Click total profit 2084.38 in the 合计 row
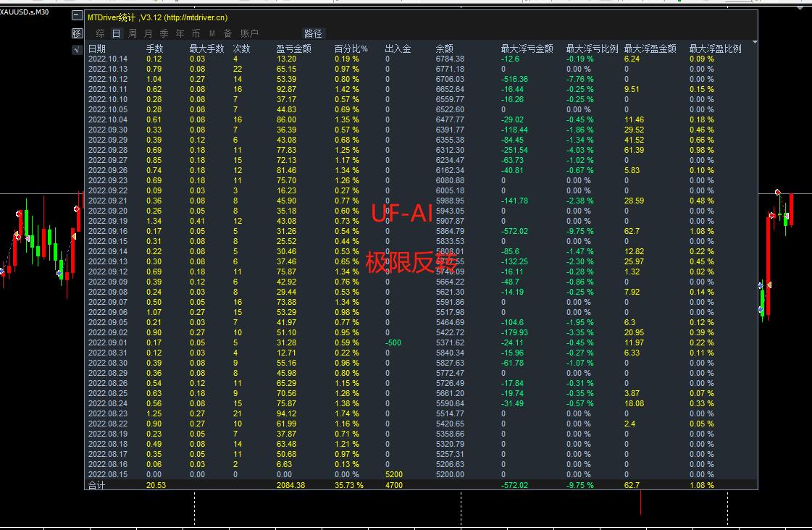The width and height of the screenshot is (812, 530). [x=290, y=486]
